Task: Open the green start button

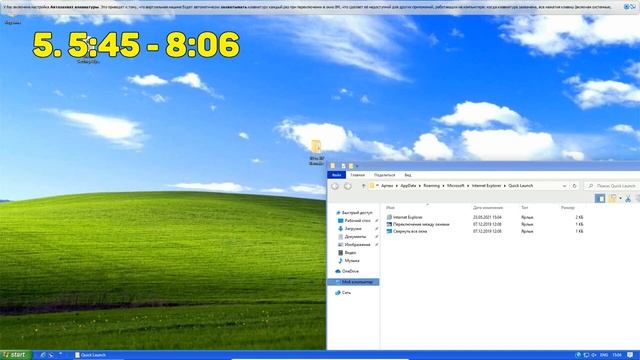Action: 15,355
